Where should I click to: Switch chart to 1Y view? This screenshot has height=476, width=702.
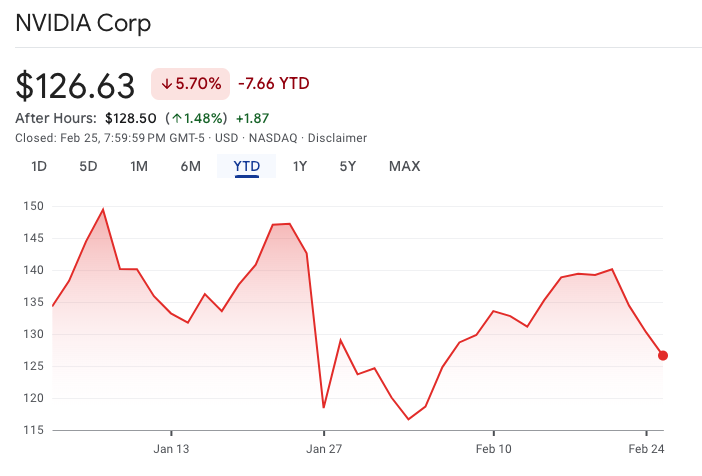coord(300,166)
